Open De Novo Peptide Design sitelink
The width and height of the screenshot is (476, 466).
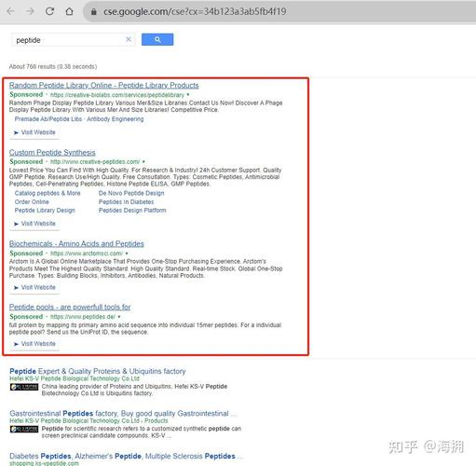[x=131, y=193]
